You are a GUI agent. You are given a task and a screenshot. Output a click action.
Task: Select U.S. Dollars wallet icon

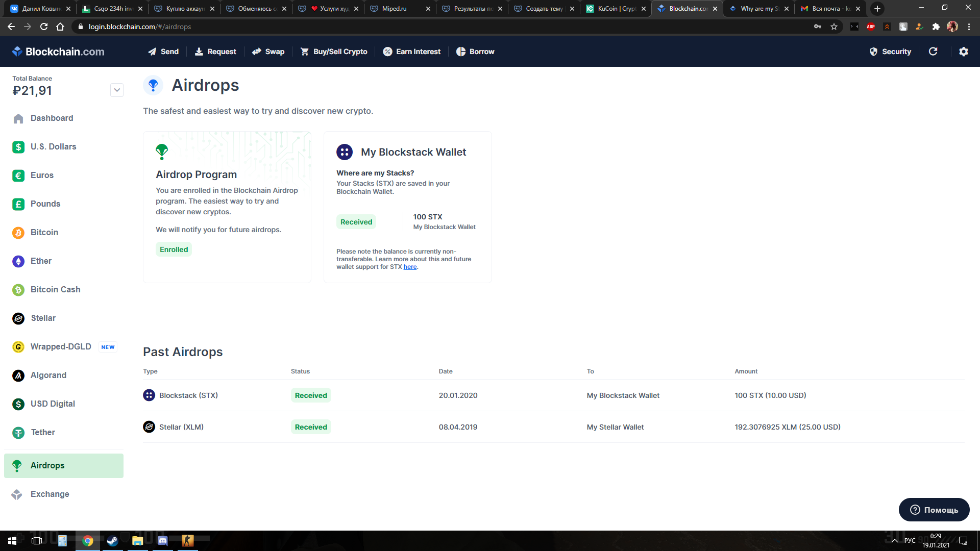(x=18, y=147)
